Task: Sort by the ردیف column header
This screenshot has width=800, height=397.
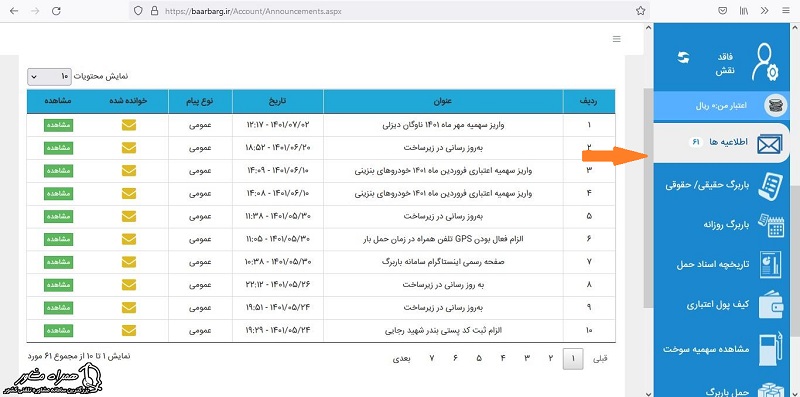Action: [589, 101]
